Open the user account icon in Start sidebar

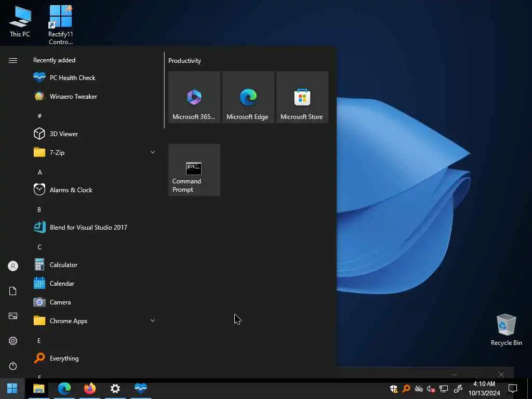click(x=13, y=266)
